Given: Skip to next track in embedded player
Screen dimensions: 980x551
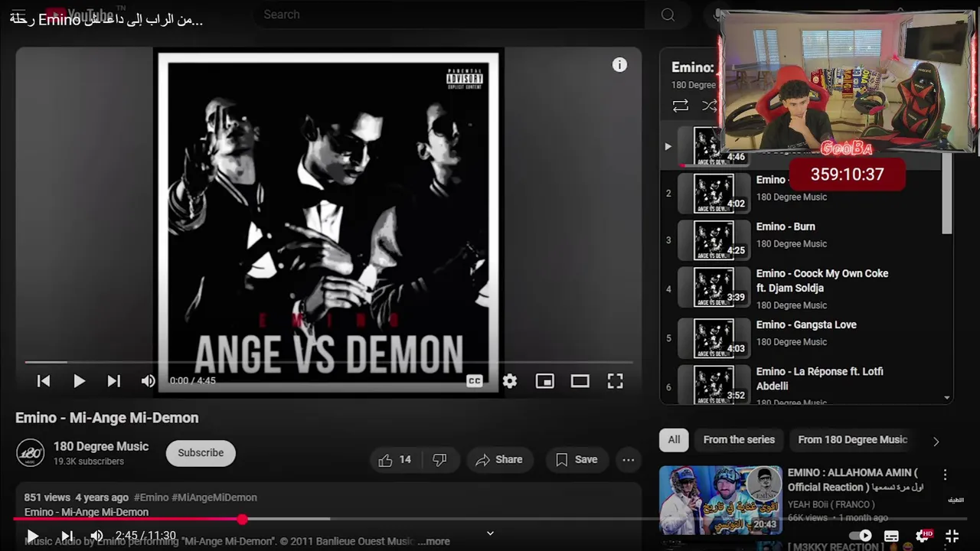Looking at the screenshot, I should 113,381.
